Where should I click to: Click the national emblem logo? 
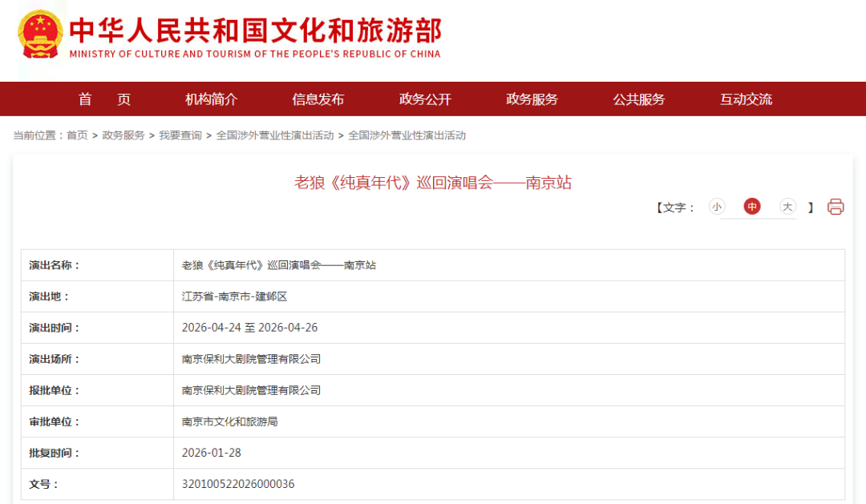tap(40, 34)
